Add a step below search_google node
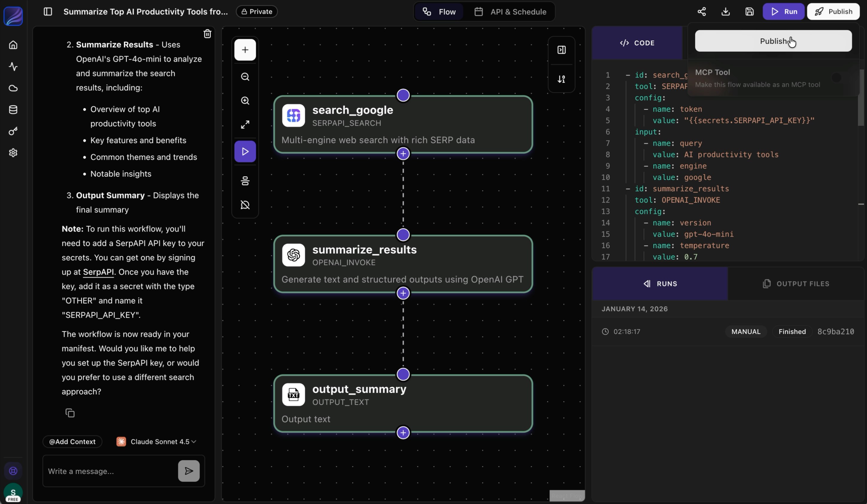Viewport: 867px width, 504px height. [x=403, y=154]
